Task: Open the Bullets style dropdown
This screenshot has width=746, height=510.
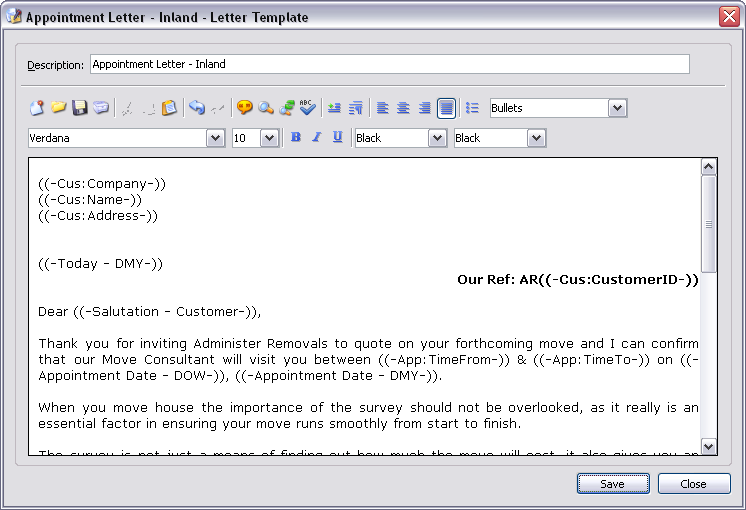Action: [617, 108]
